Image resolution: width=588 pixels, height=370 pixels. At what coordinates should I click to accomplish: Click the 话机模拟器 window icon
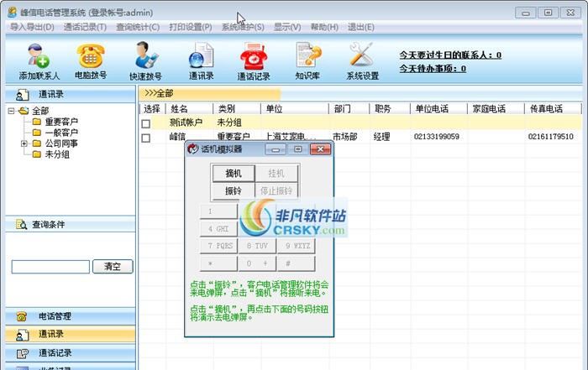click(192, 149)
